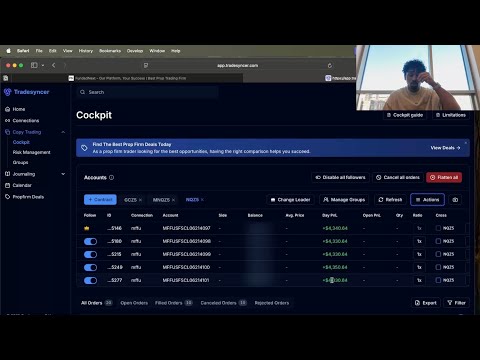This screenshot has width=480, height=360.
Task: Open ratio 1x selector for account ...5249
Action: click(419, 267)
